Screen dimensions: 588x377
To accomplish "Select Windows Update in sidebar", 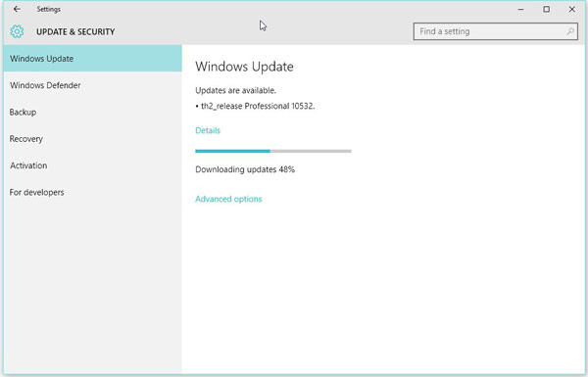I will [x=93, y=59].
